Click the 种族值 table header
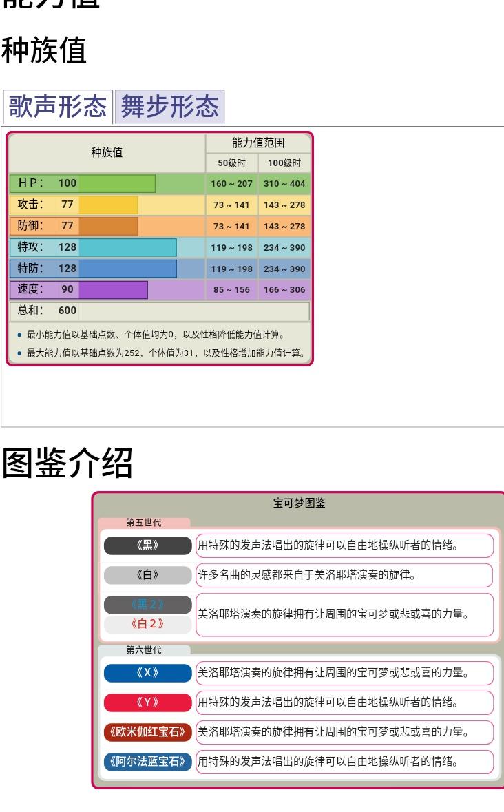 [x=107, y=153]
